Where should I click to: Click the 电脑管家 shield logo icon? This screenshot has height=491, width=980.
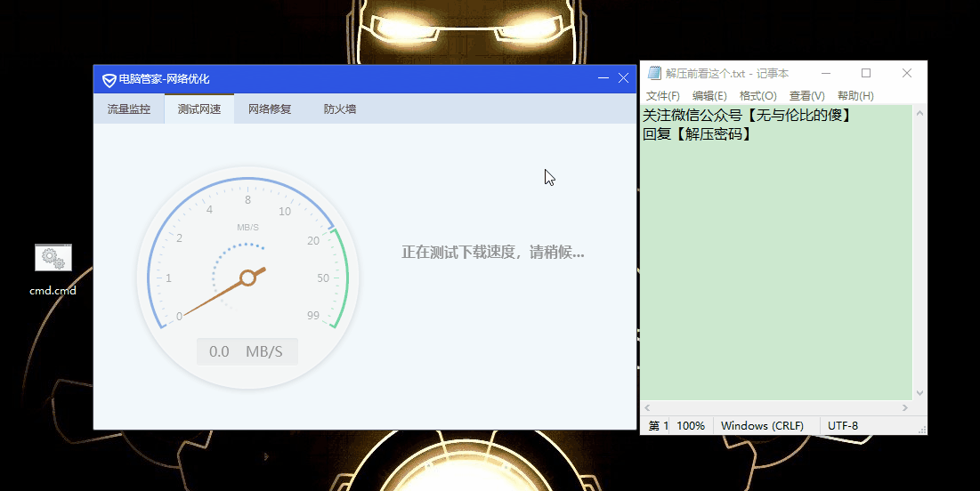[x=109, y=80]
